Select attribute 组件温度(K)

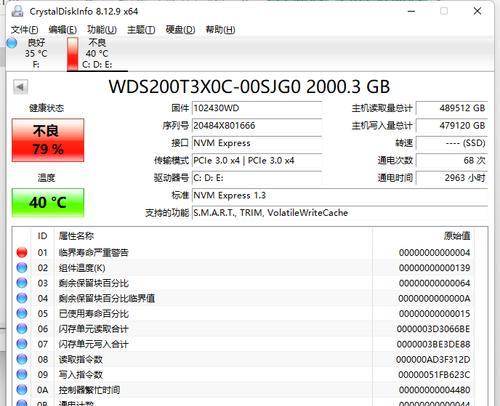click(82, 268)
